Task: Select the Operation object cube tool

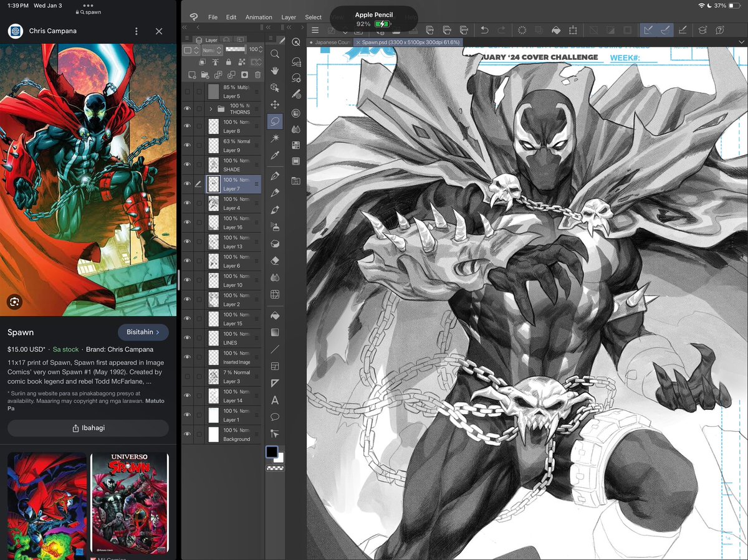Action: click(274, 88)
